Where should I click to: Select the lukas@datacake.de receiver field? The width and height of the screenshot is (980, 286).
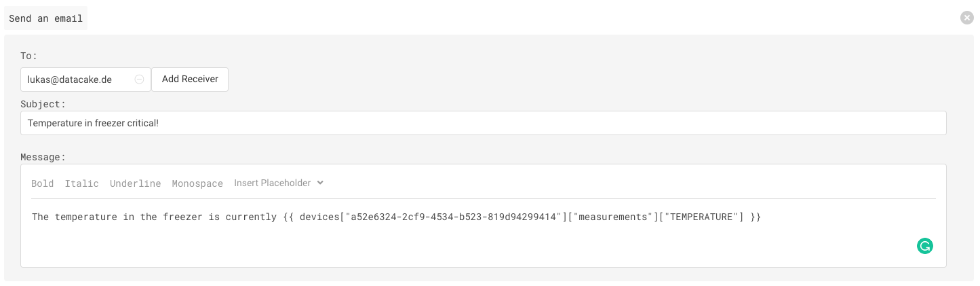pyautogui.click(x=85, y=79)
